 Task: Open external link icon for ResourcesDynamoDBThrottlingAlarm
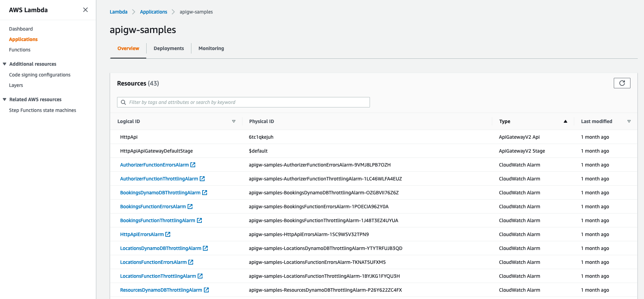point(206,290)
